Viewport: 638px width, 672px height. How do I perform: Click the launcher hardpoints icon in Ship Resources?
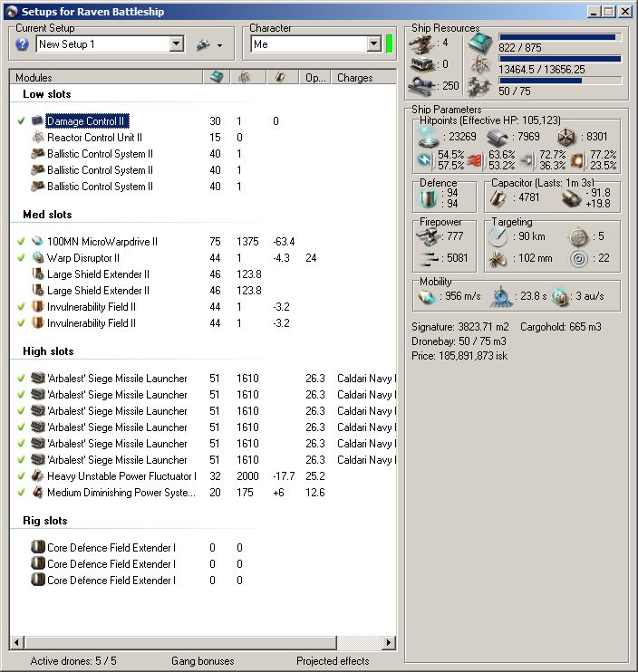[x=422, y=64]
